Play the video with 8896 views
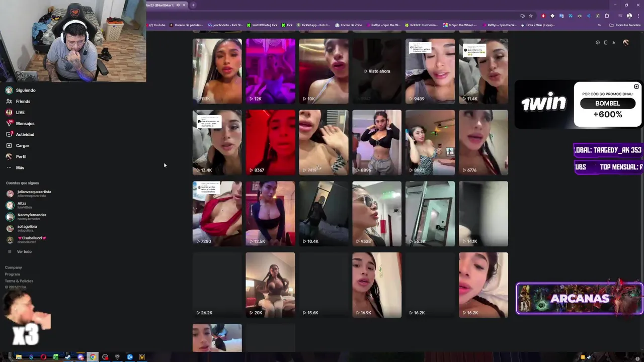Viewport: 644px width, 362px height. (377, 143)
